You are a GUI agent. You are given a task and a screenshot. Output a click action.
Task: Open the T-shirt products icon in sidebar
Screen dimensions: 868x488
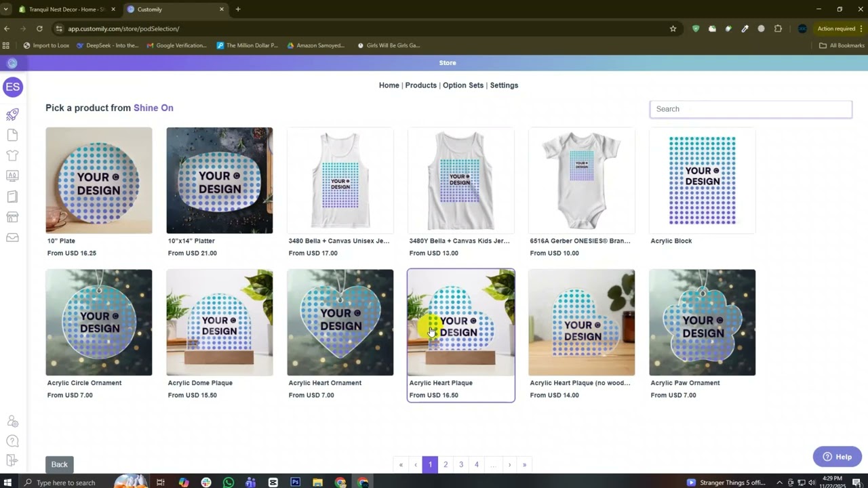coord(12,155)
